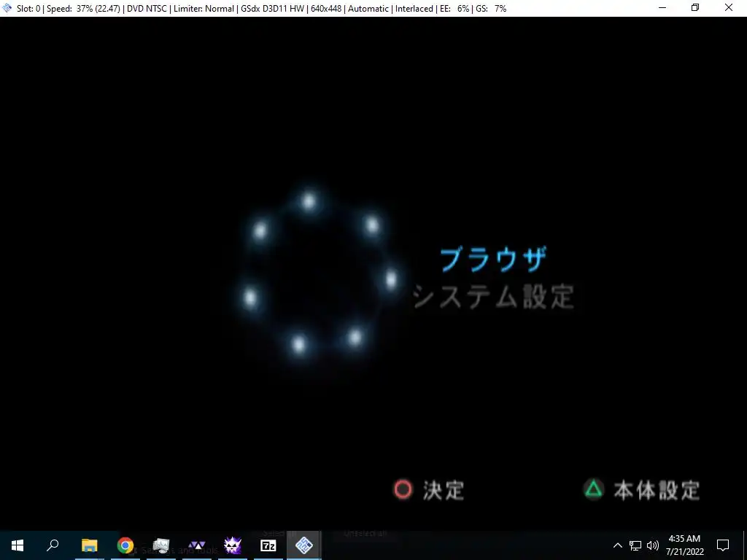Viewport: 747px width, 560px height.
Task: Open the volume speaker tray icon
Action: 653,545
